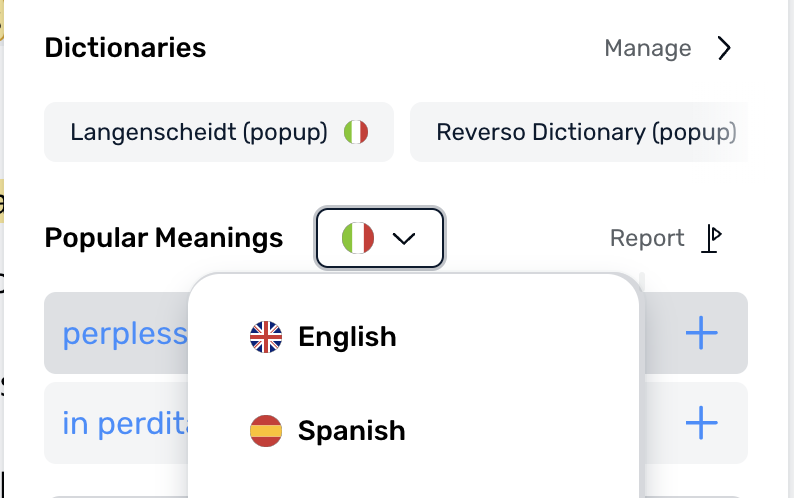The height and width of the screenshot is (498, 794).
Task: Click the Dictionaries section heading
Action: pyautogui.click(x=125, y=48)
